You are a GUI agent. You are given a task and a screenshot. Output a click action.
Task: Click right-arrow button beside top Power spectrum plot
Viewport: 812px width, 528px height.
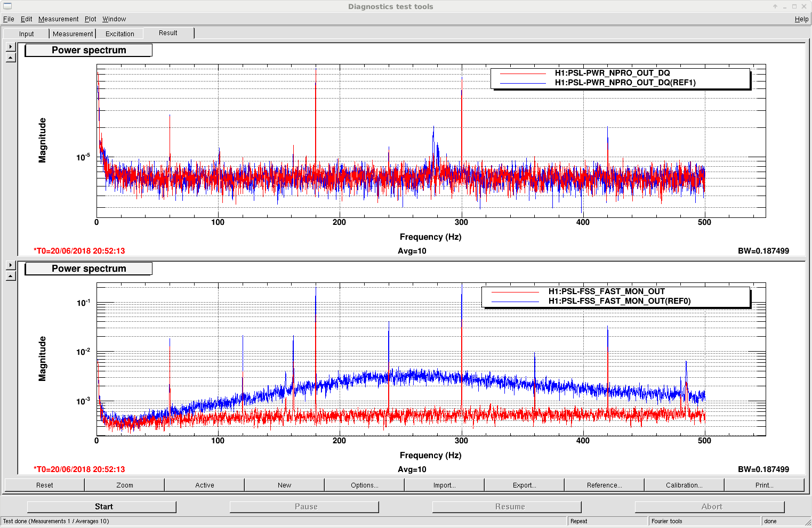[x=11, y=47]
